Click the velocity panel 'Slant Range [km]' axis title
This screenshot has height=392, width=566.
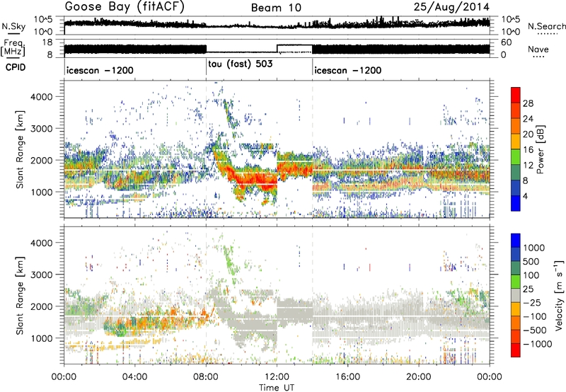pos(20,295)
